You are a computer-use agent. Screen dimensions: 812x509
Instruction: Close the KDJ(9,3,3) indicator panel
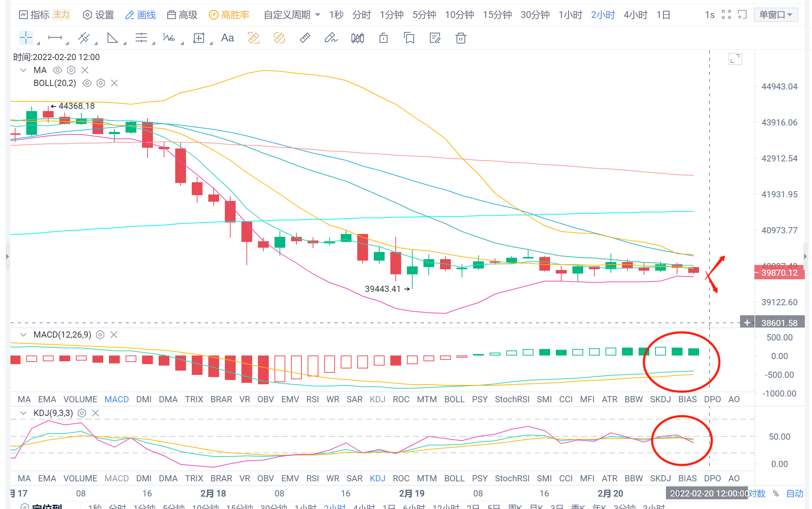(95, 413)
